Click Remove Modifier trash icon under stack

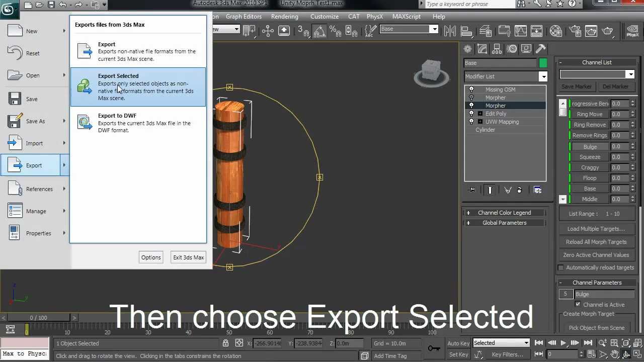520,190
